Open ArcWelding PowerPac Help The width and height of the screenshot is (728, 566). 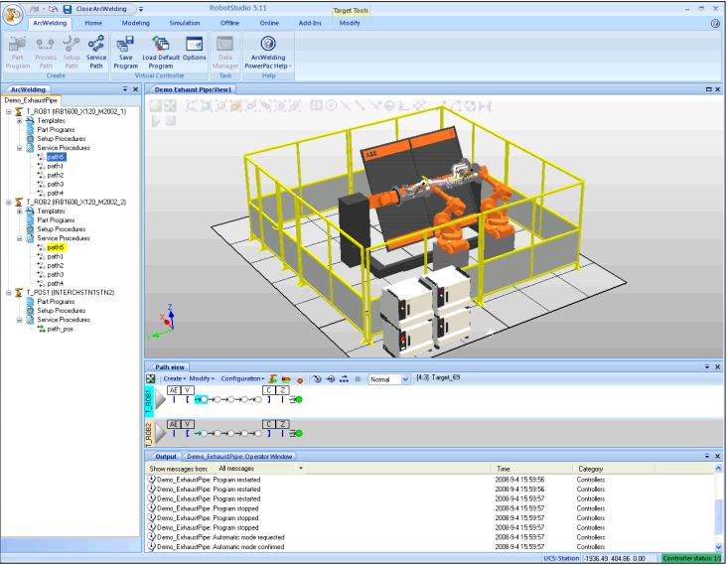tap(268, 52)
